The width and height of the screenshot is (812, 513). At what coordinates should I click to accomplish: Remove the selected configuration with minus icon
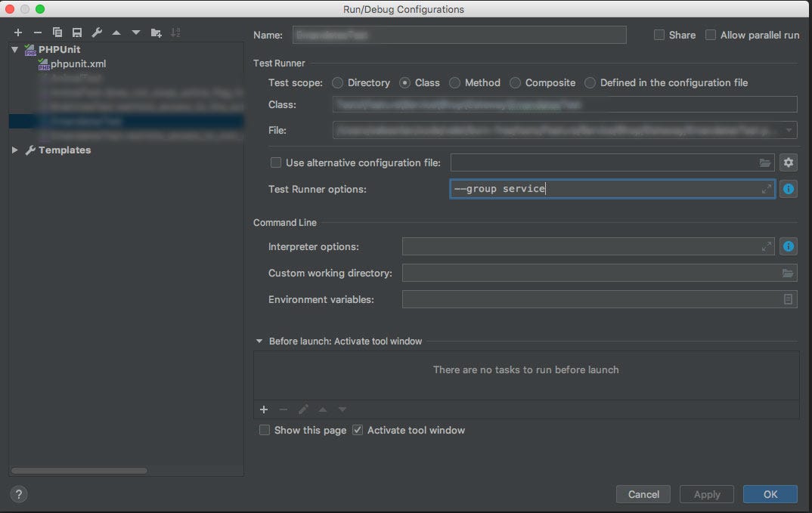[37, 32]
